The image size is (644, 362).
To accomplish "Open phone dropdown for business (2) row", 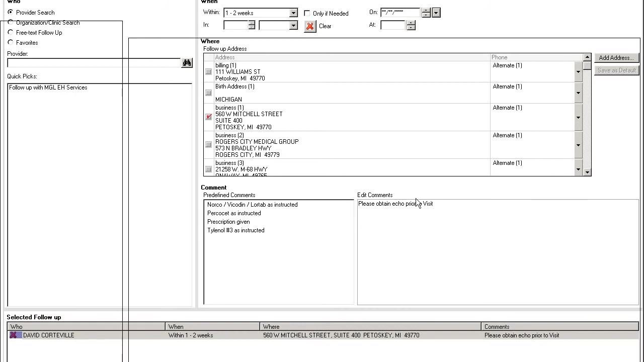I will click(x=578, y=145).
